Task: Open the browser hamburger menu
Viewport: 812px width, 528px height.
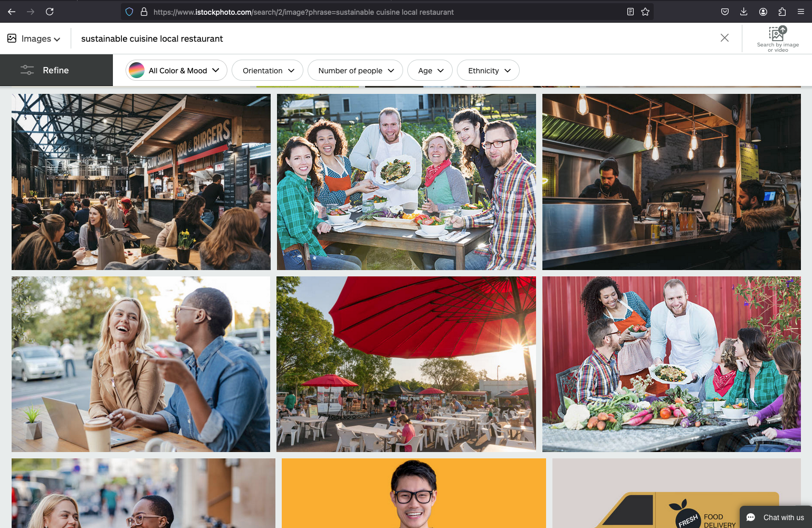Action: (x=801, y=12)
